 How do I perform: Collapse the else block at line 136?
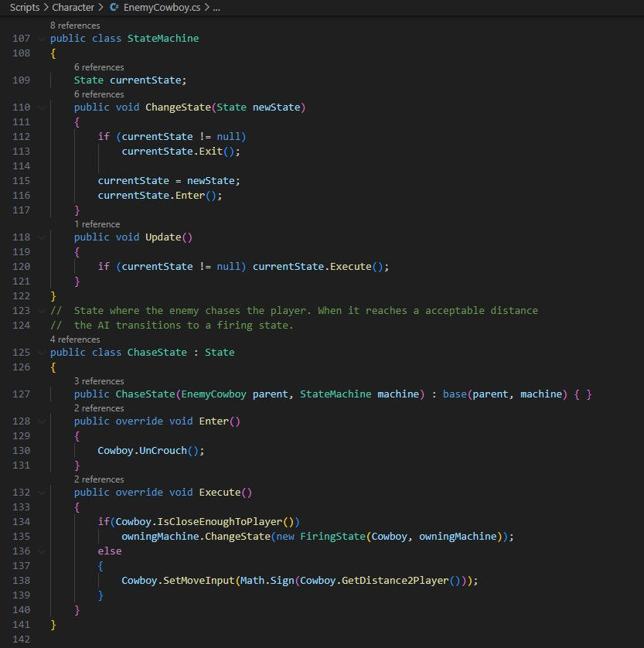pyautogui.click(x=42, y=551)
